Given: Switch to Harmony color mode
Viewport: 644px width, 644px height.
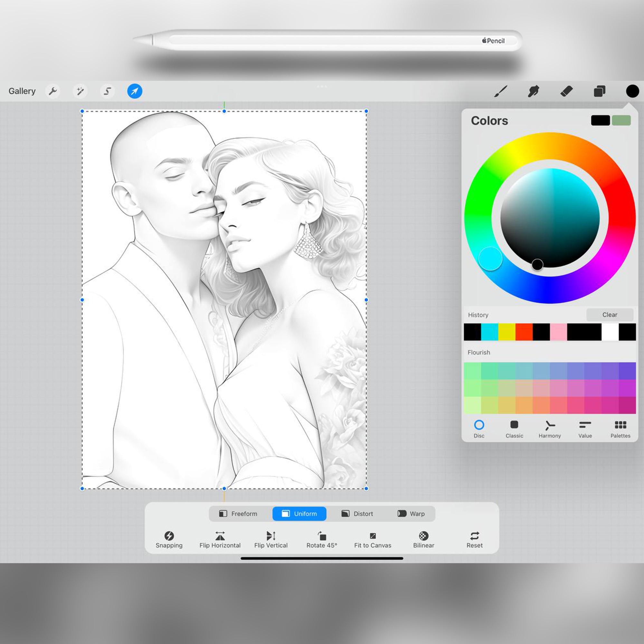Looking at the screenshot, I should tap(550, 428).
